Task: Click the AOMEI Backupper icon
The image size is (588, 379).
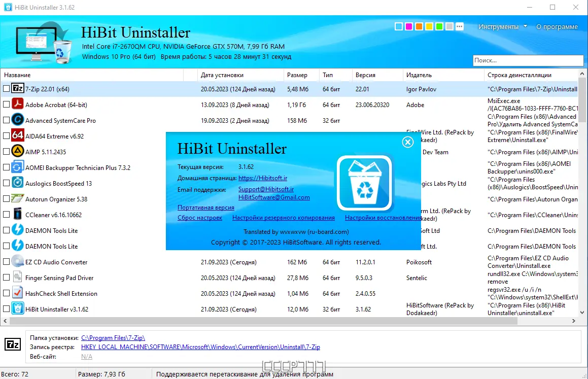Action: (x=18, y=167)
